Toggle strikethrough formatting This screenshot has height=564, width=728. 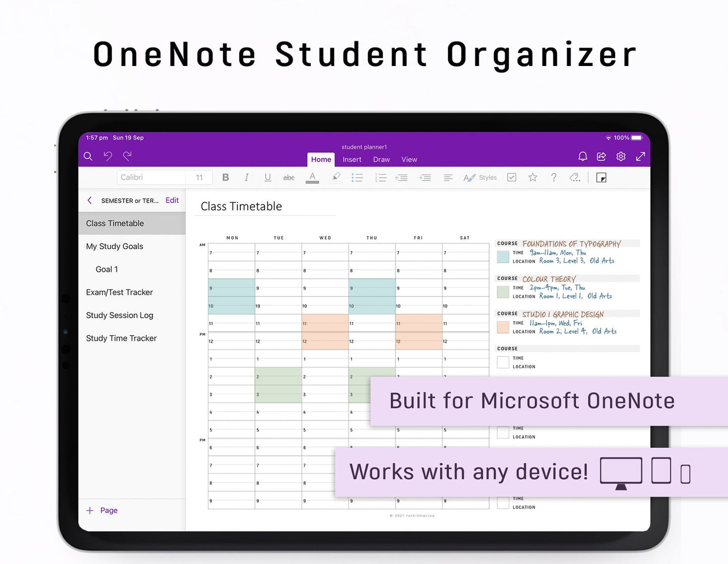click(x=289, y=177)
